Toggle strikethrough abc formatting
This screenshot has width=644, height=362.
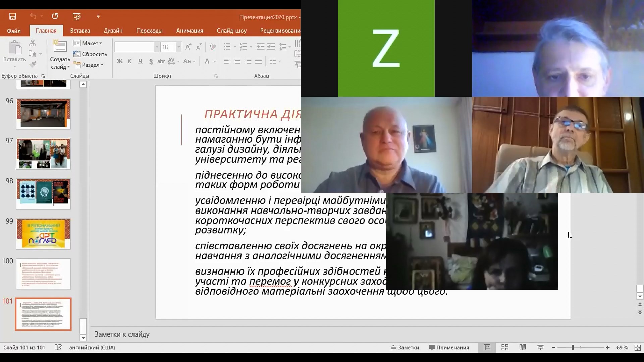click(161, 61)
